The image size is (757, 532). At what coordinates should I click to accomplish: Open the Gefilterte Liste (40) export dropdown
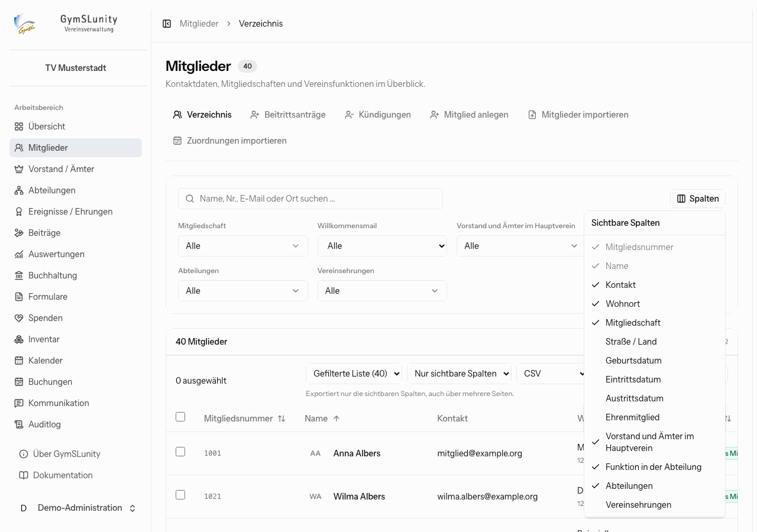(354, 374)
